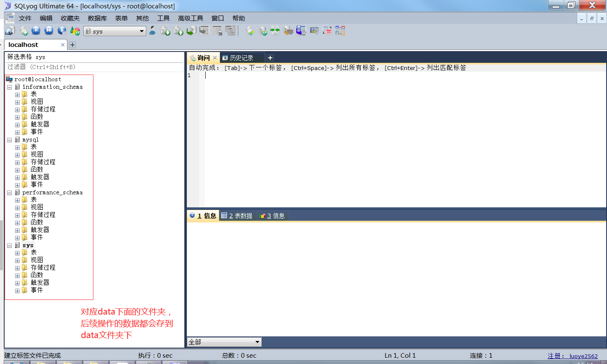
Task: Expand 触发器 folder under sys
Action: [x=17, y=283]
